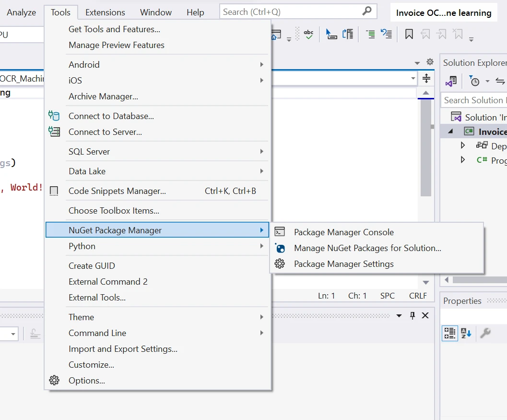507x420 pixels.
Task: Open Package Manager Settings
Action: (x=343, y=264)
